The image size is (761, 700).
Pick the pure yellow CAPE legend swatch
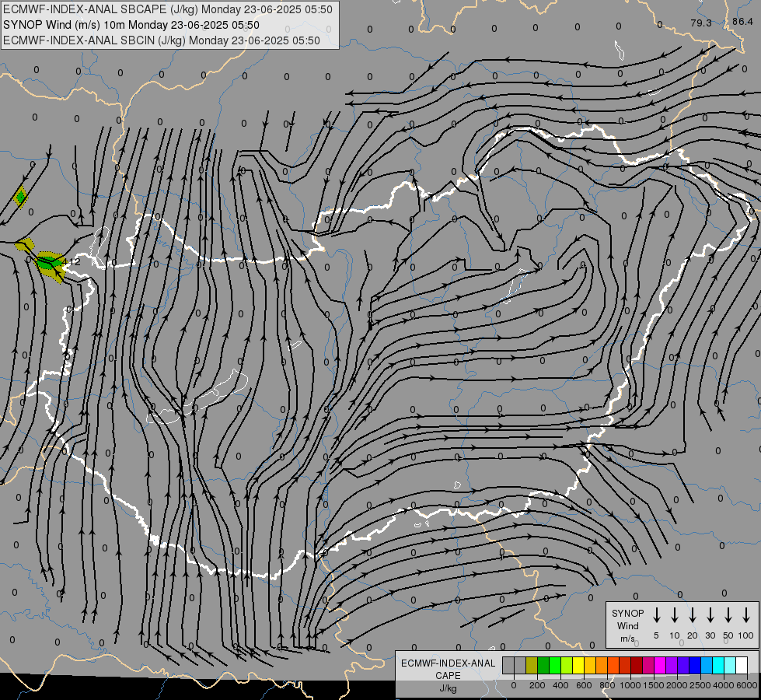pyautogui.click(x=578, y=665)
